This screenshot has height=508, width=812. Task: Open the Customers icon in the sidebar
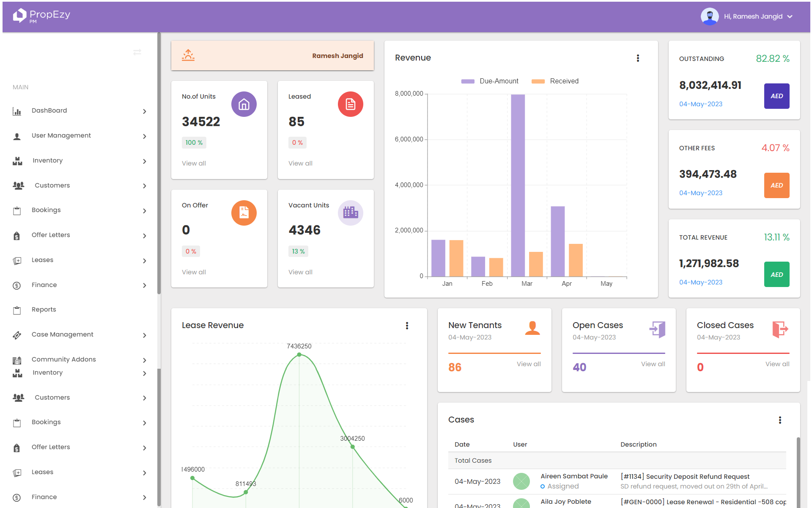(x=18, y=185)
